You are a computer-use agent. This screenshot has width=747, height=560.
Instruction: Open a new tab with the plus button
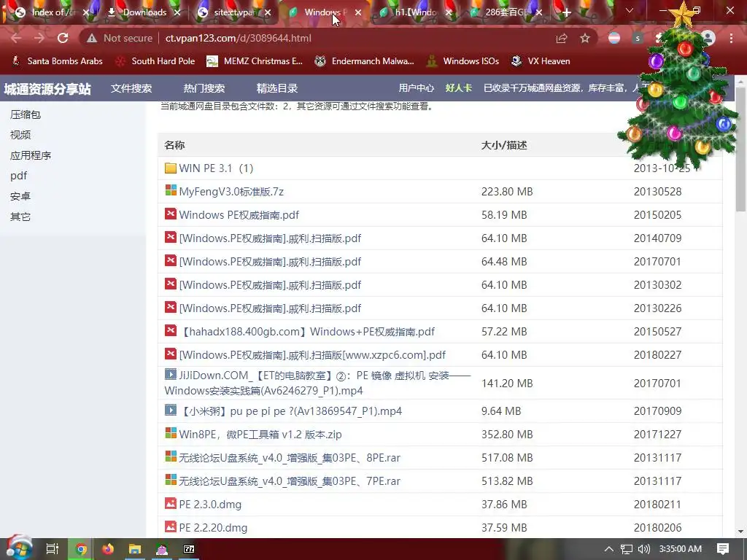[566, 13]
